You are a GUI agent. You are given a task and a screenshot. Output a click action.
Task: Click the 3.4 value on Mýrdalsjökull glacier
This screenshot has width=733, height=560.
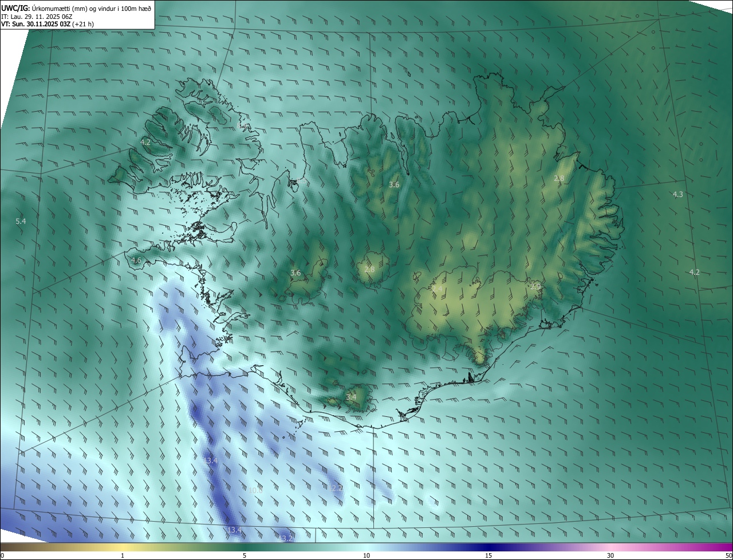351,397
